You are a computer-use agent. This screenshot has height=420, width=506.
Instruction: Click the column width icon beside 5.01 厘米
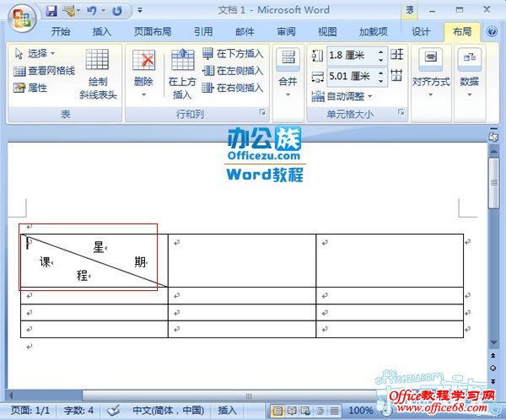(318, 77)
